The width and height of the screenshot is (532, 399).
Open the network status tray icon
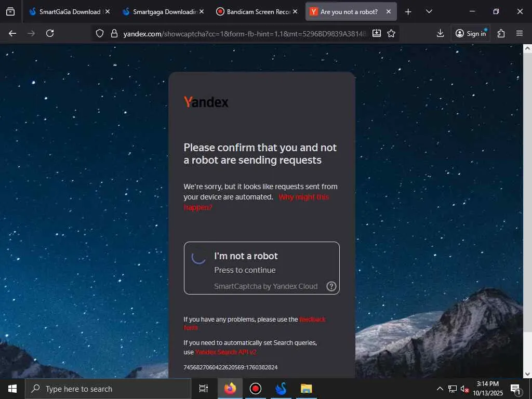click(x=453, y=389)
